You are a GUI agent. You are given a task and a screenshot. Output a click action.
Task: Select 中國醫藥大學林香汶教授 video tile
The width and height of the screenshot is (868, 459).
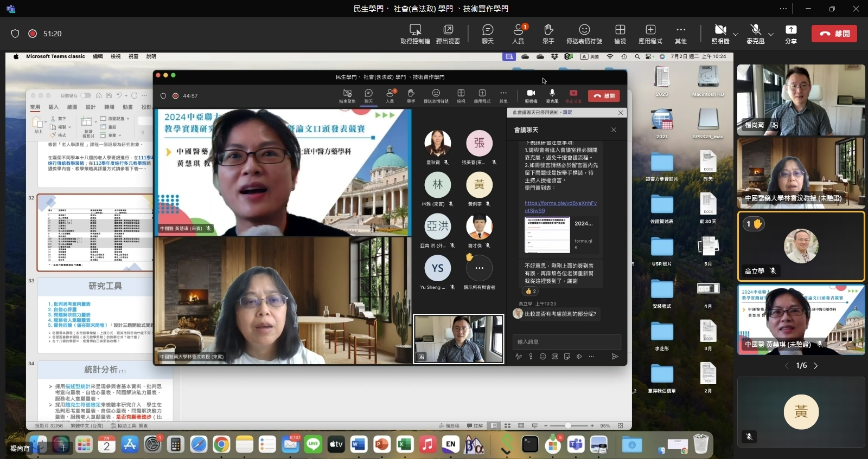[x=801, y=173]
